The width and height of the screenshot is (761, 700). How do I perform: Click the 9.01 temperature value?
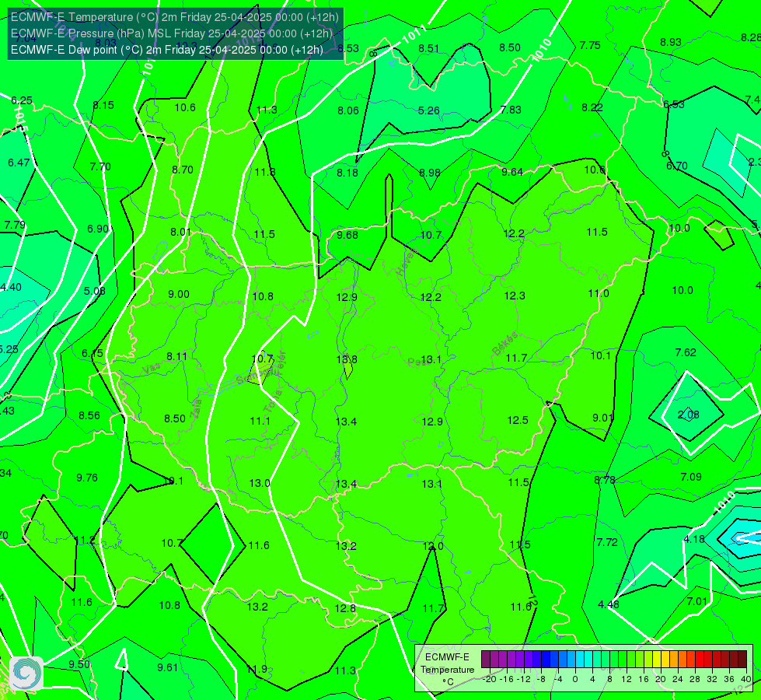[x=602, y=418]
